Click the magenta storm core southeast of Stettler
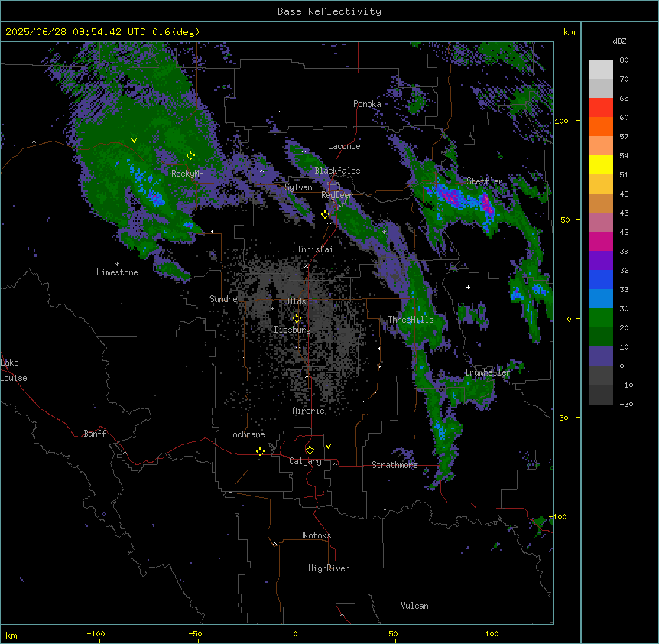The height and width of the screenshot is (644, 659). [487, 204]
